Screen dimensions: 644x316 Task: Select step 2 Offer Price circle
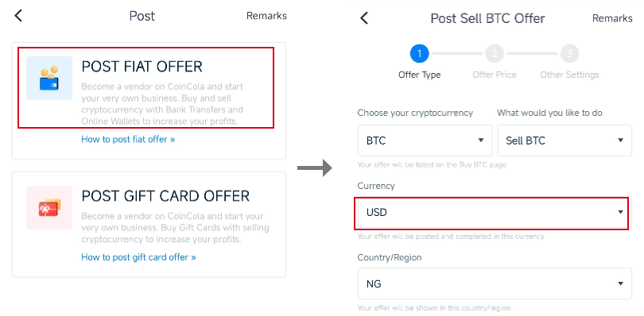[x=495, y=53]
